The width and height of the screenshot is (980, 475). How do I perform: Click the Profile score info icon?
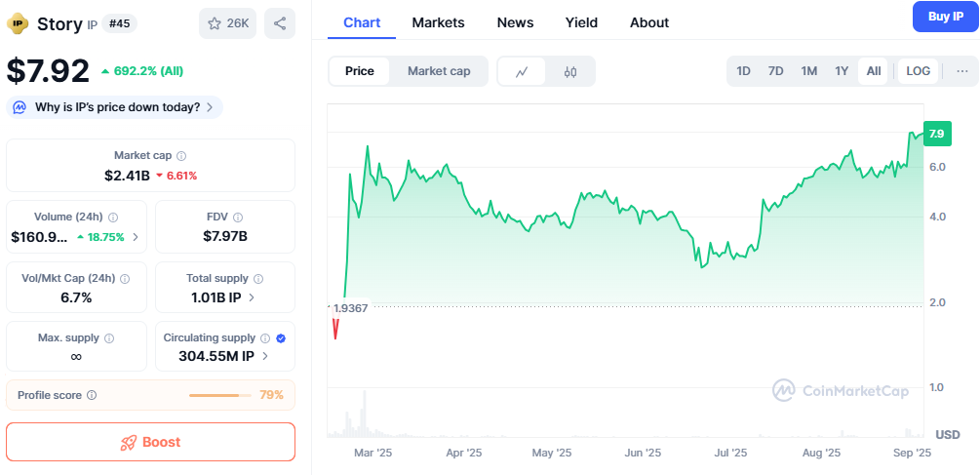coord(92,395)
